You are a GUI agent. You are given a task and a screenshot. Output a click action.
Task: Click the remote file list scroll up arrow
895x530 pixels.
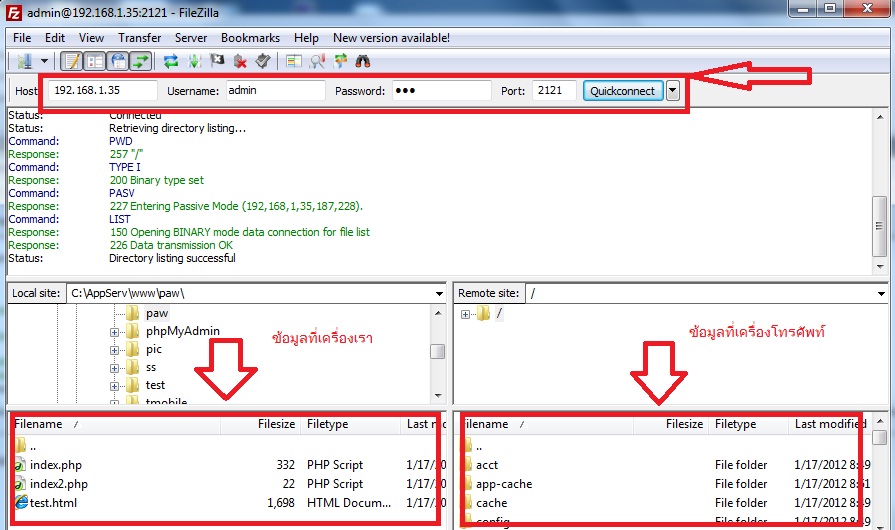click(x=880, y=421)
